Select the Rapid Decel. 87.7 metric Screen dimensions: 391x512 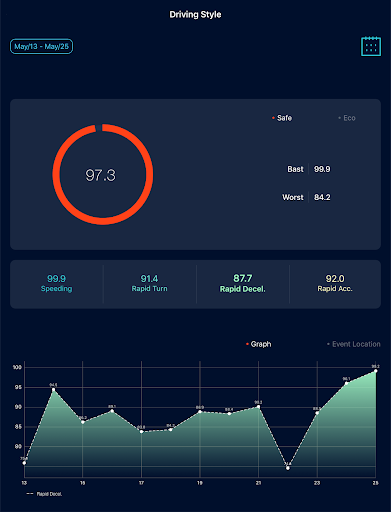tap(242, 283)
